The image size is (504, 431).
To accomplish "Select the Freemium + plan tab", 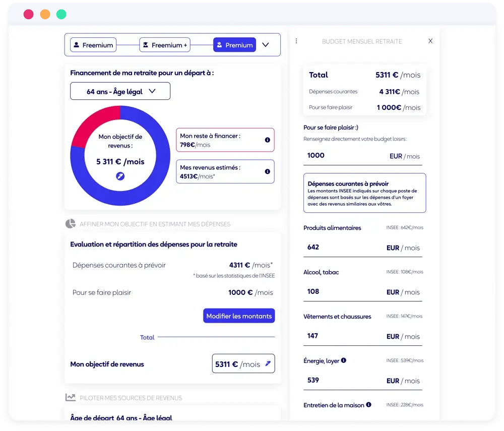I will [x=164, y=45].
